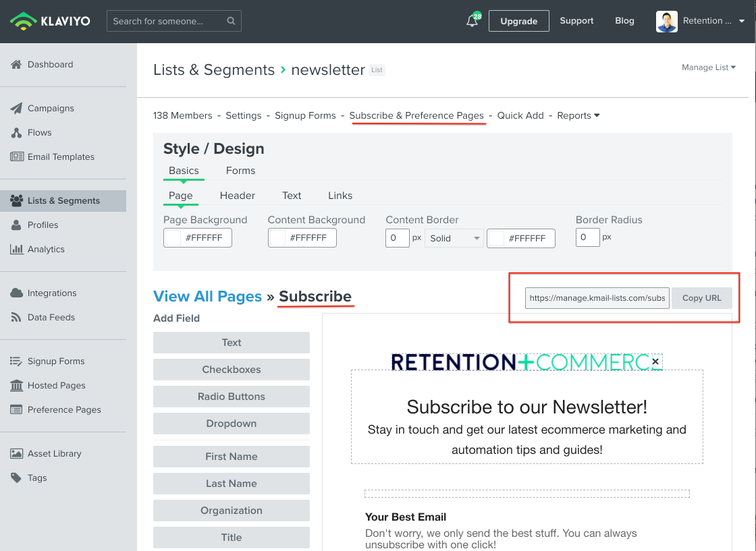Add a Radio Buttons field
756x551 pixels.
tap(232, 397)
